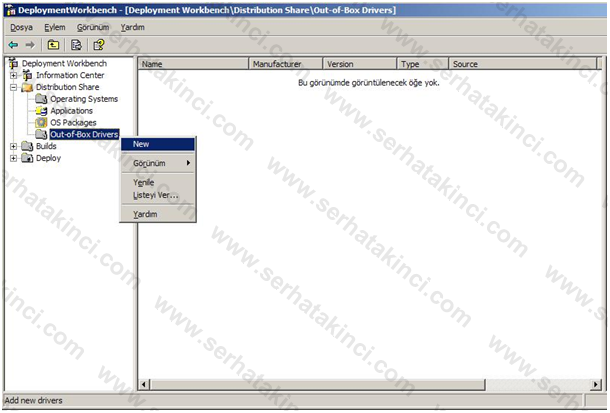
Task: Click Yenile in the context menu
Action: tap(144, 182)
